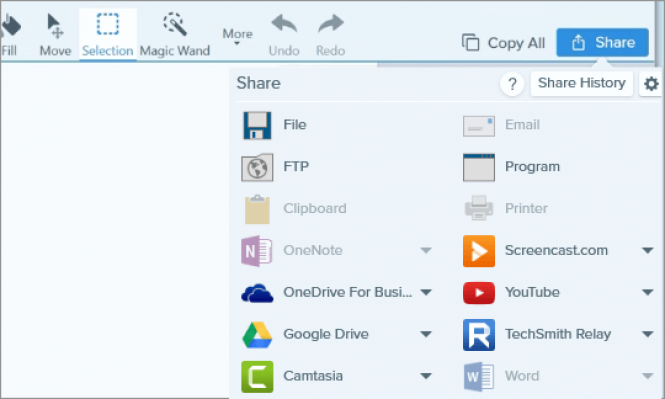665x399 pixels.
Task: Click the File floppy disk icon
Action: pos(257,126)
